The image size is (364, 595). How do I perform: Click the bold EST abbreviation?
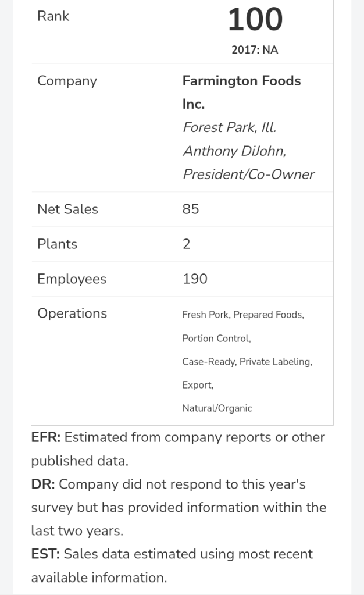coord(45,554)
